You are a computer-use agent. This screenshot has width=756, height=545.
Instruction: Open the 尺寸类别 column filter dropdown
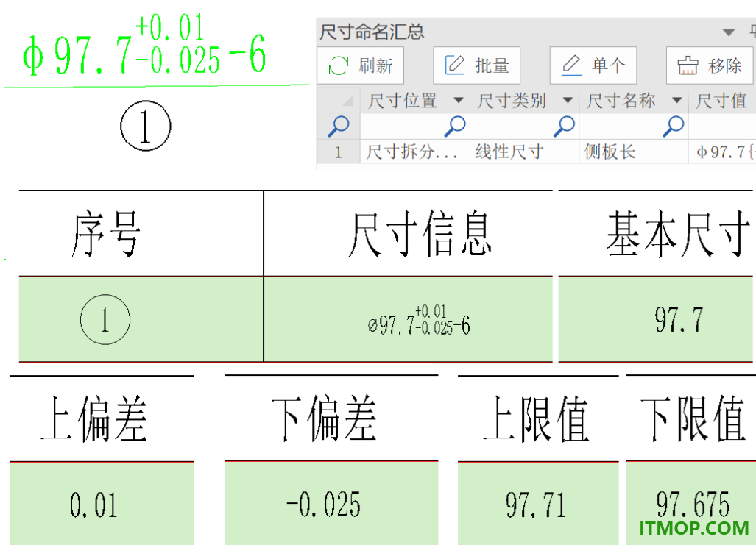coord(568,100)
